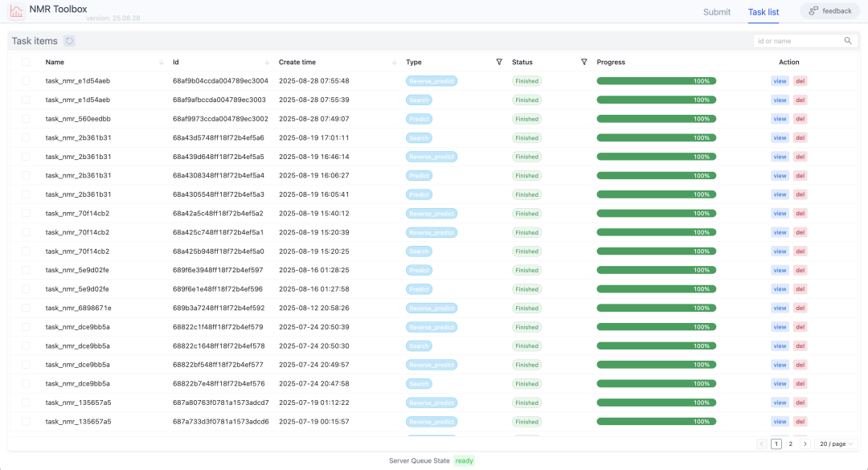Screen dimensions: 868x470
Task: Go to next page arrow
Action: click(805, 443)
